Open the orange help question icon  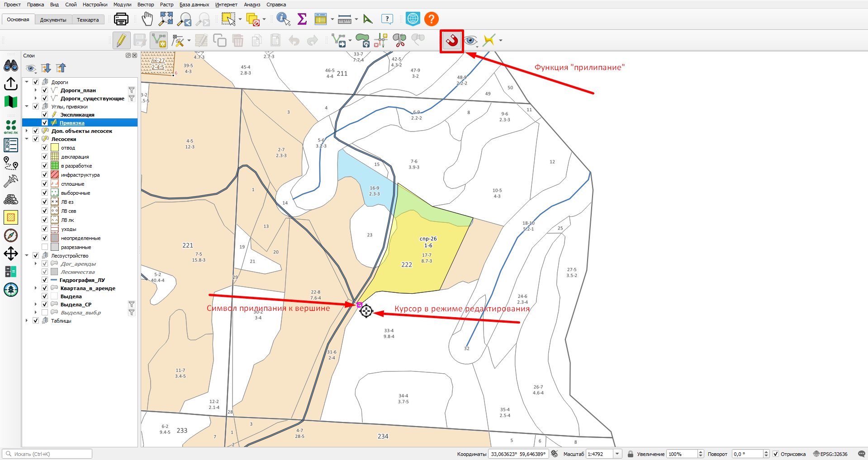pyautogui.click(x=432, y=19)
